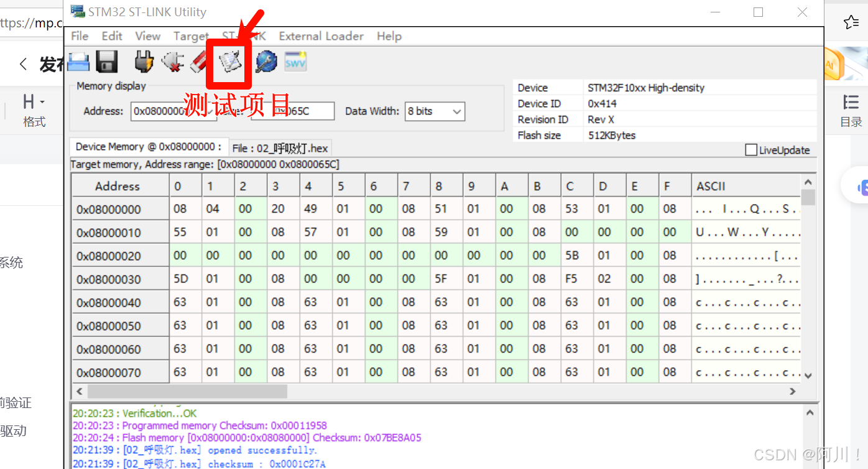Open the Edit menu
The width and height of the screenshot is (868, 469).
[112, 36]
